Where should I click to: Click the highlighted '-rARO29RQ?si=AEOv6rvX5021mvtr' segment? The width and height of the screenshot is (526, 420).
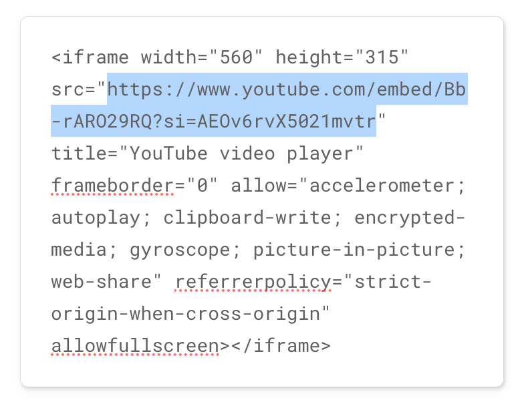coord(214,121)
